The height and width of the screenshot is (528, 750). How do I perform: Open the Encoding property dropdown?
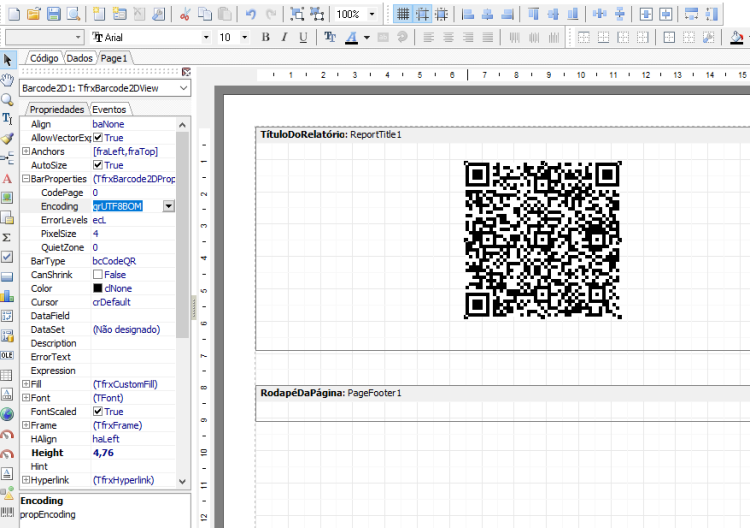168,206
